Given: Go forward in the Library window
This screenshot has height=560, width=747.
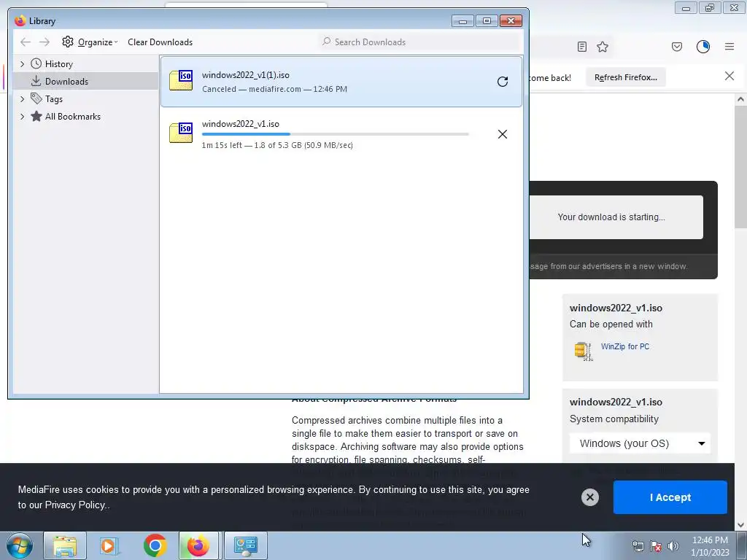Looking at the screenshot, I should tap(44, 42).
